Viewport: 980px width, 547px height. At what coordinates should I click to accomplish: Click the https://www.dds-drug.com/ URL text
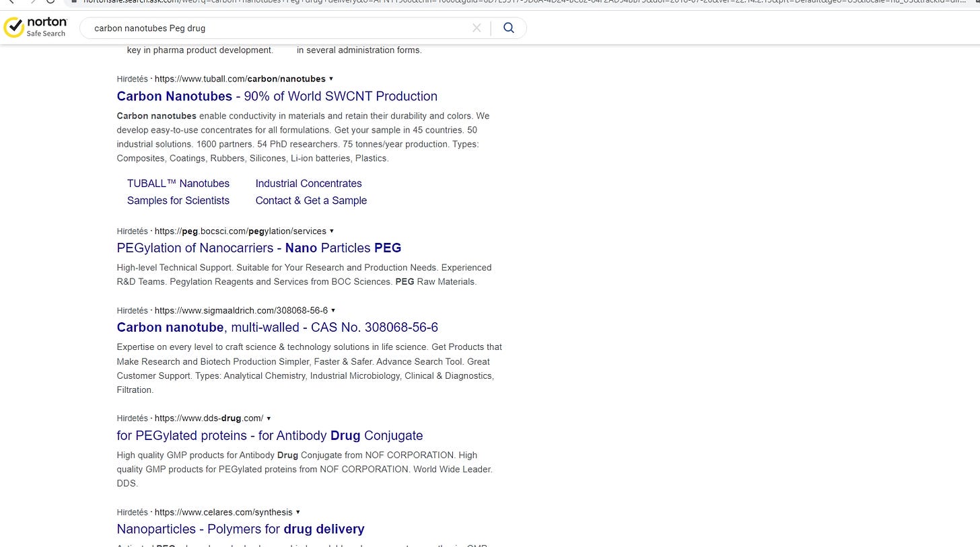coord(209,418)
